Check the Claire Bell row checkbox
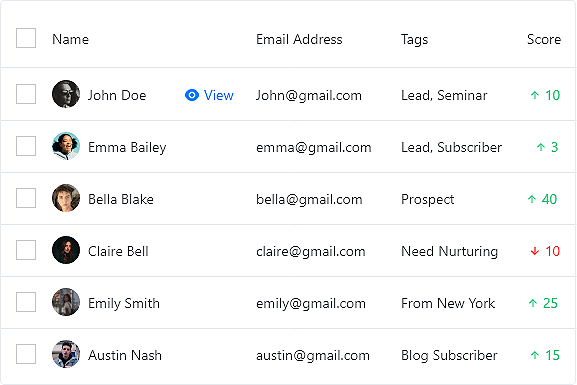Screen dimensions: 577x385 point(26,250)
